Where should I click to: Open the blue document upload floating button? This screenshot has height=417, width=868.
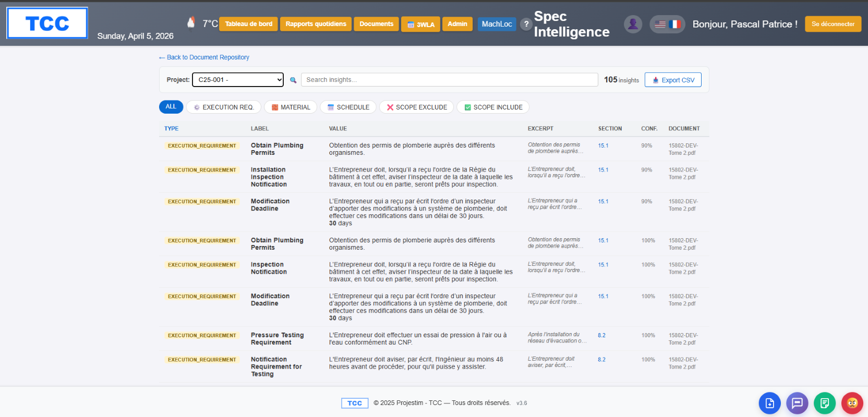coord(769,403)
